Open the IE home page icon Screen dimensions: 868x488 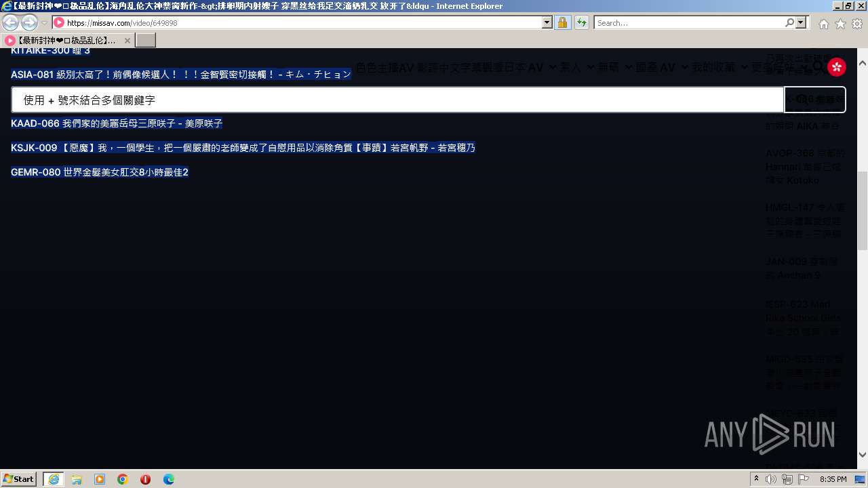tap(823, 24)
